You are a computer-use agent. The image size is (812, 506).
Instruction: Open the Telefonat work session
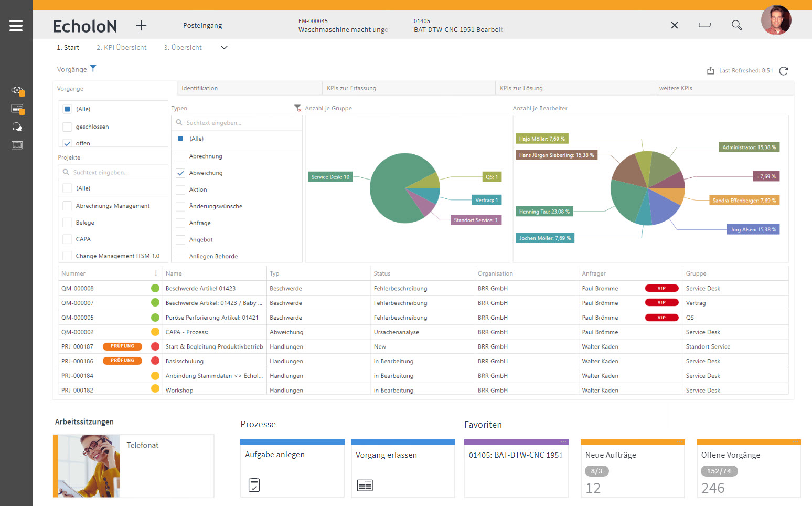(133, 466)
